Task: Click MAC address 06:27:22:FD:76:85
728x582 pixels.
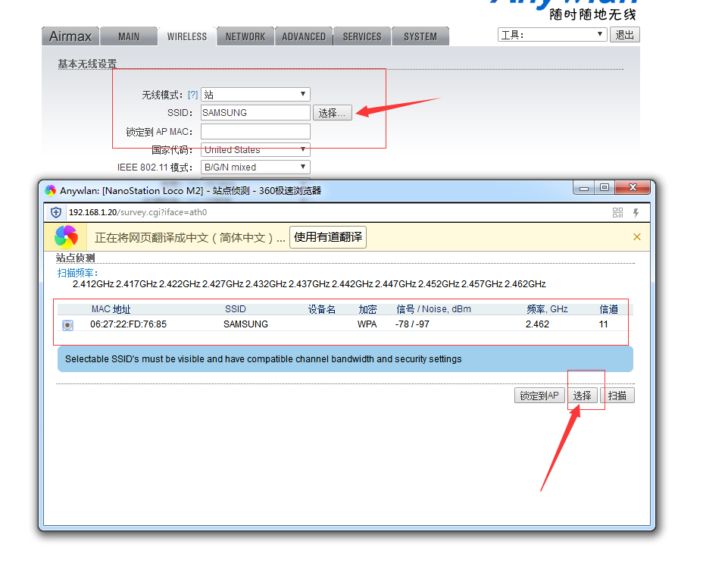Action: (128, 324)
